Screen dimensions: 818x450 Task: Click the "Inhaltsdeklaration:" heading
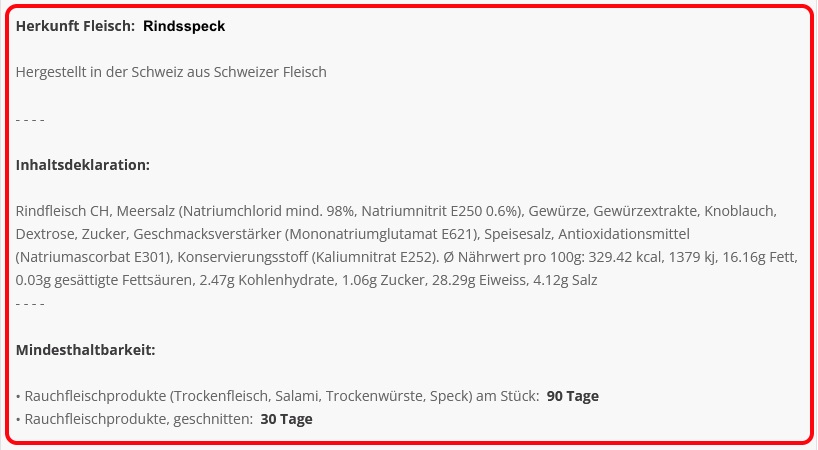[83, 165]
